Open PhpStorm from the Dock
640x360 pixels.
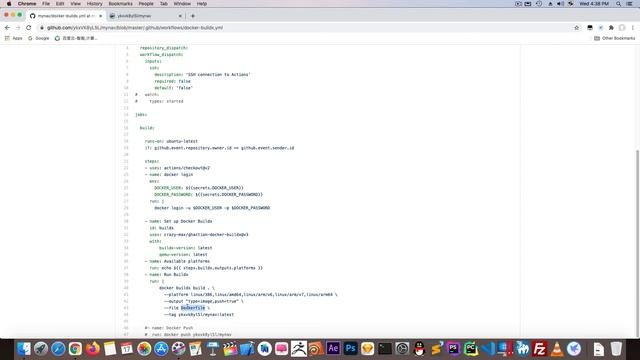(453, 349)
